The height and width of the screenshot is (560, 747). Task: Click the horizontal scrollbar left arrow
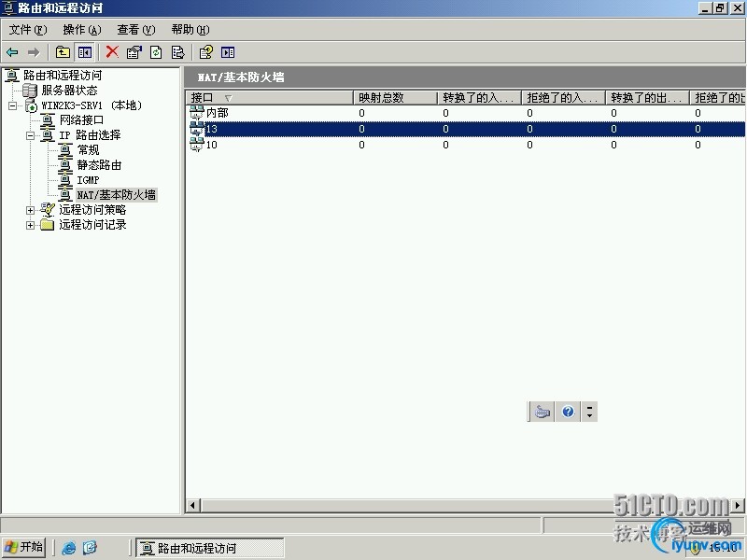[x=192, y=505]
